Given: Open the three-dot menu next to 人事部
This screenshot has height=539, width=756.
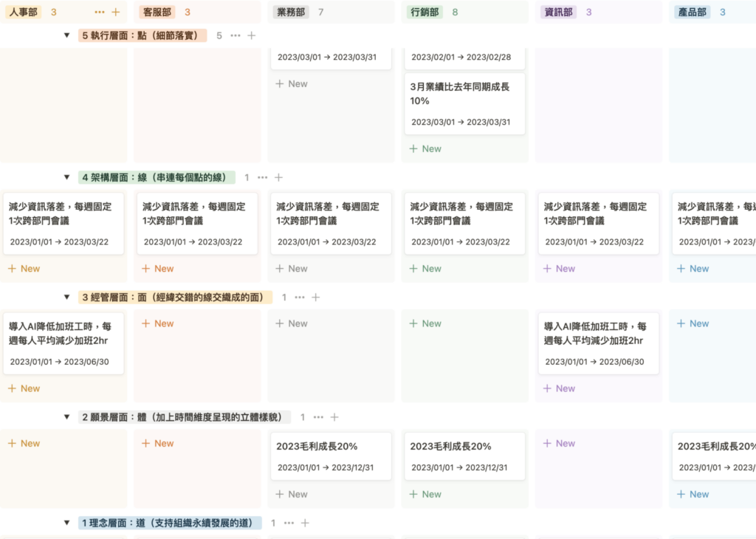Looking at the screenshot, I should pos(100,13).
